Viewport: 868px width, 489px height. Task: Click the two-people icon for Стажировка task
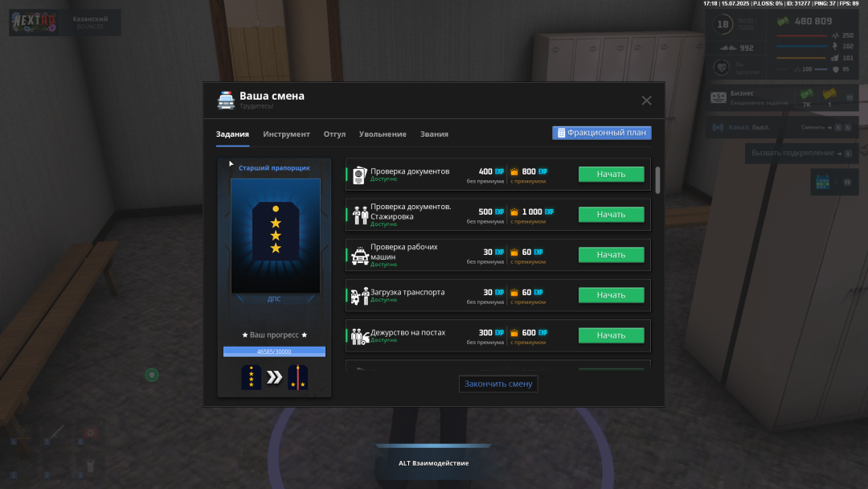(360, 216)
